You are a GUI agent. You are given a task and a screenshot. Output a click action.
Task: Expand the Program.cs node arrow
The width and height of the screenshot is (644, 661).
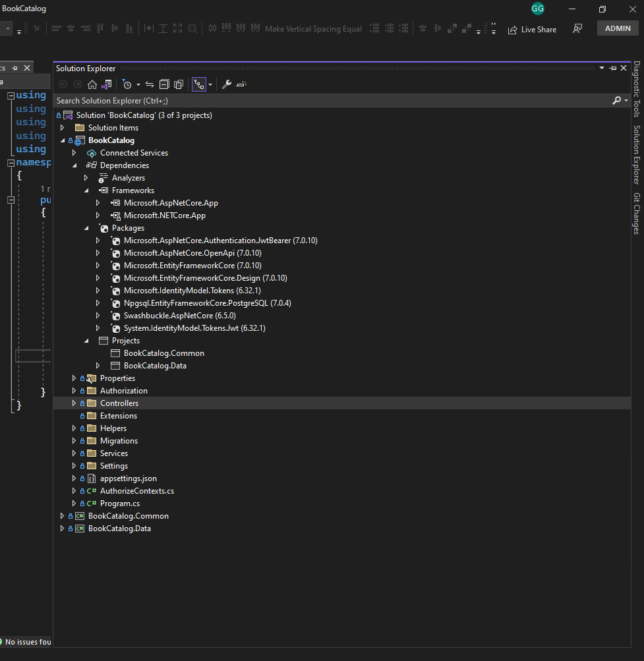74,503
